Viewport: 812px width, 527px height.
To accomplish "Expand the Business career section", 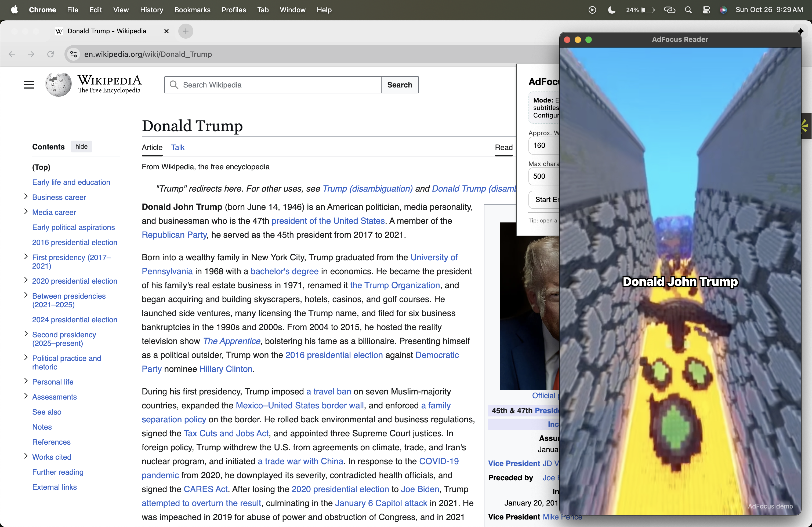I will tap(26, 196).
